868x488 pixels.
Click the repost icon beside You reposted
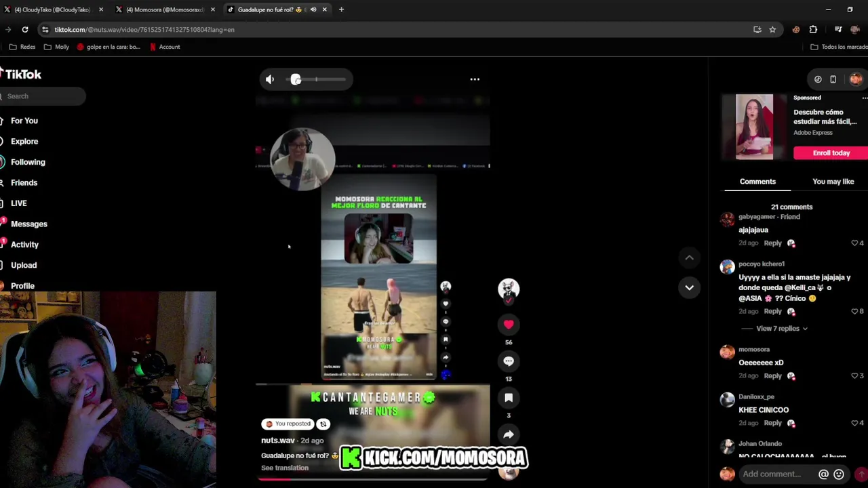323,424
